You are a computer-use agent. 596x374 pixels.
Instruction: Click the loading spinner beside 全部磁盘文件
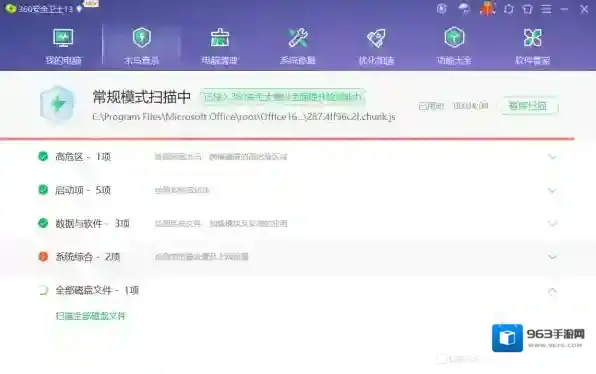(x=43, y=290)
